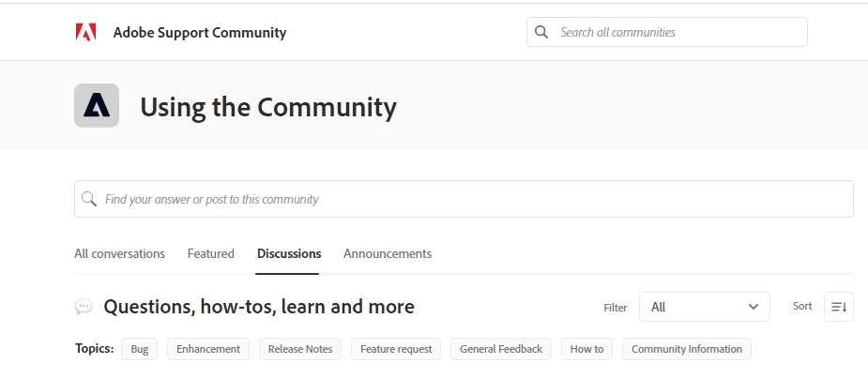The image size is (868, 379).
Task: Open the Announcements tab
Action: click(388, 253)
